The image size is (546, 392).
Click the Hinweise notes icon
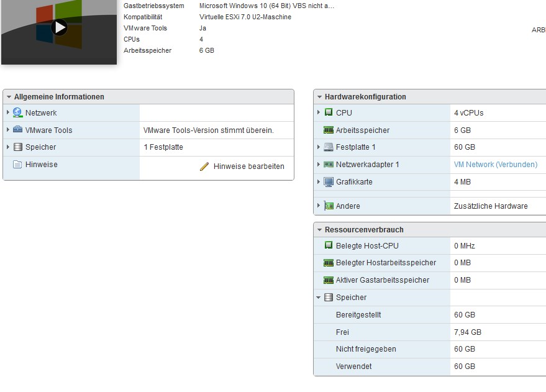tap(17, 165)
